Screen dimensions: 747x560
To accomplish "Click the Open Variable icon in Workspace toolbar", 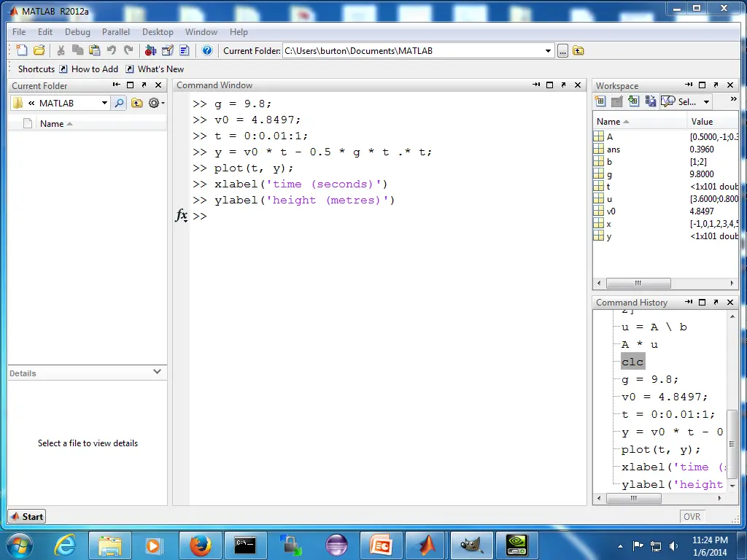I will [617, 101].
